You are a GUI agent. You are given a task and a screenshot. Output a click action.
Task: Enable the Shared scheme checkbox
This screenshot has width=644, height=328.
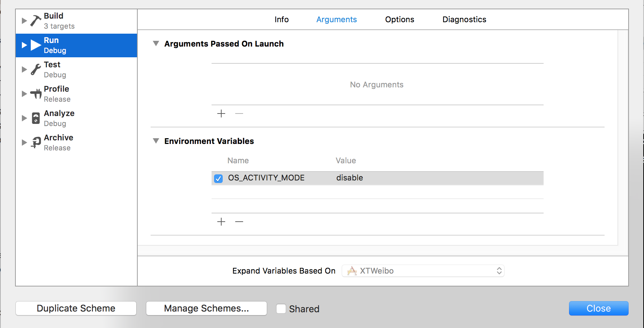(x=281, y=309)
